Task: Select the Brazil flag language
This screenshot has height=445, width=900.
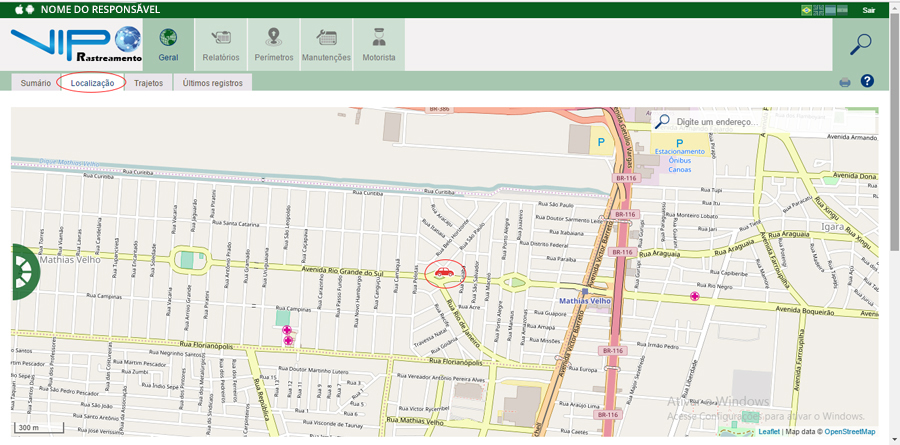Action: tap(806, 10)
